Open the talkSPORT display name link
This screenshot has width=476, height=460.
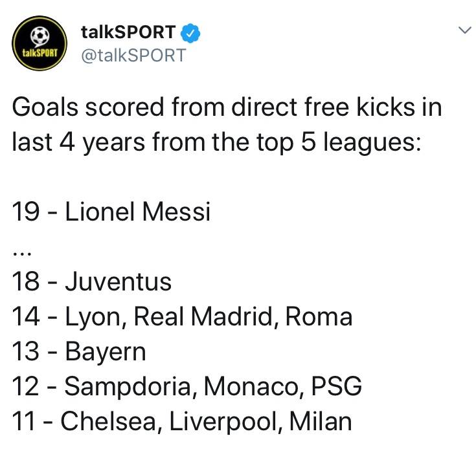128,32
